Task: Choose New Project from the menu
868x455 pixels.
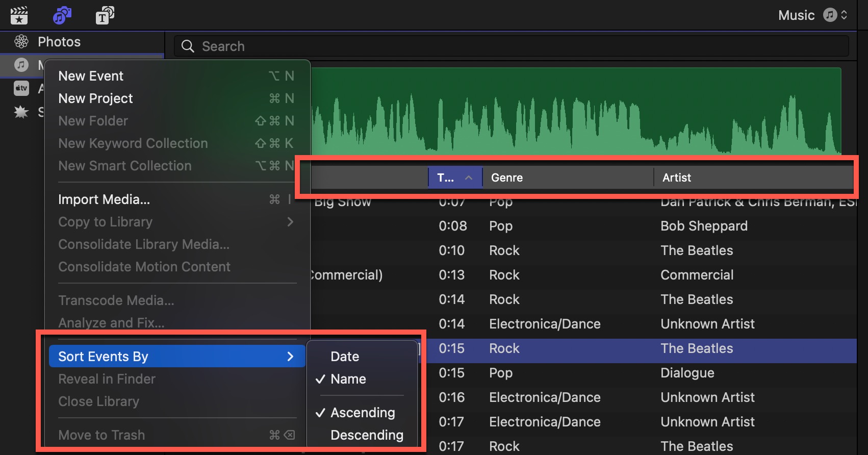Action: click(x=176, y=98)
